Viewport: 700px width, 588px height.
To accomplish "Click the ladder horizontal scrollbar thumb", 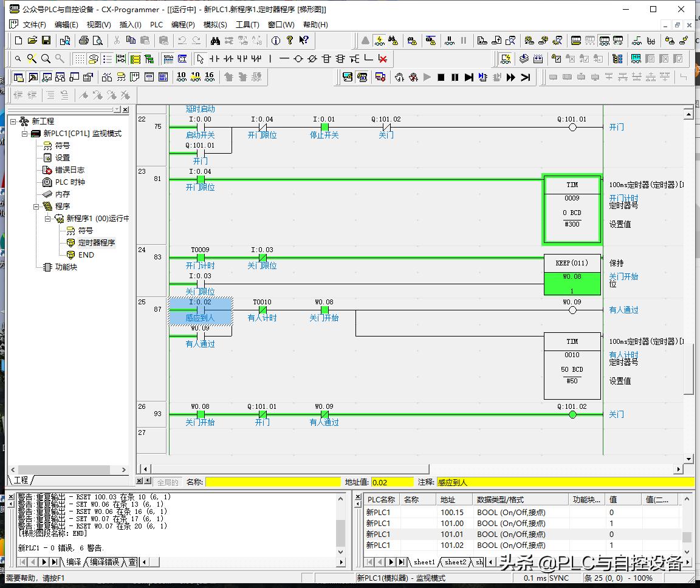I will pos(290,469).
